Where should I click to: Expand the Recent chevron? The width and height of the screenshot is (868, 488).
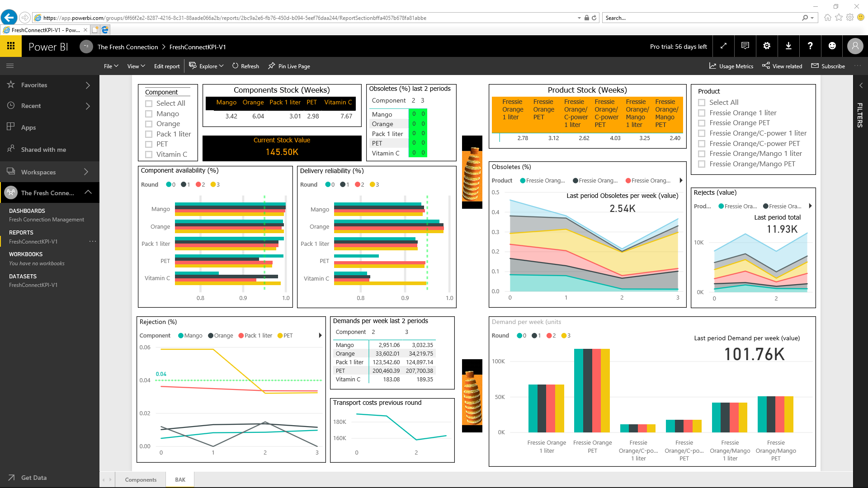point(88,106)
